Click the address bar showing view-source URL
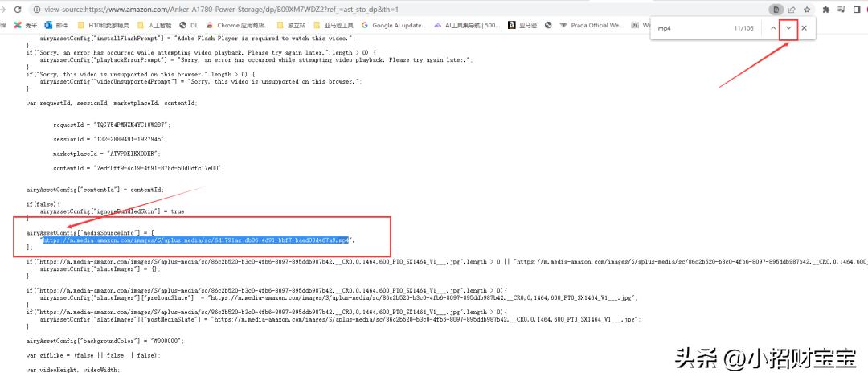Viewport: 868px width, 381px height. click(x=222, y=10)
